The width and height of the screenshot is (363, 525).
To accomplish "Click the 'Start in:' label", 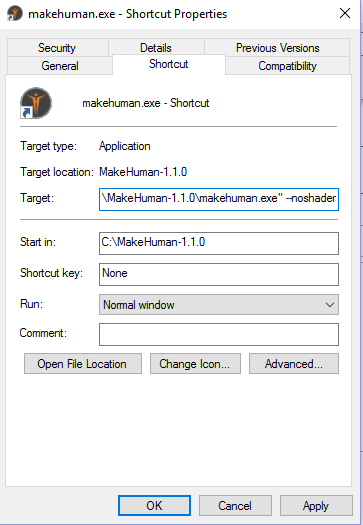I will (38, 242).
